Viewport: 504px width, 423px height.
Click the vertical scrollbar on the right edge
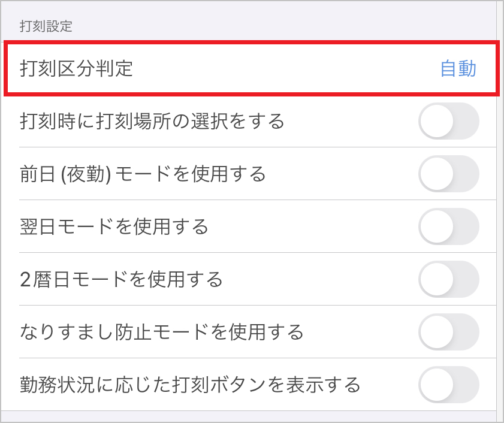click(500, 210)
